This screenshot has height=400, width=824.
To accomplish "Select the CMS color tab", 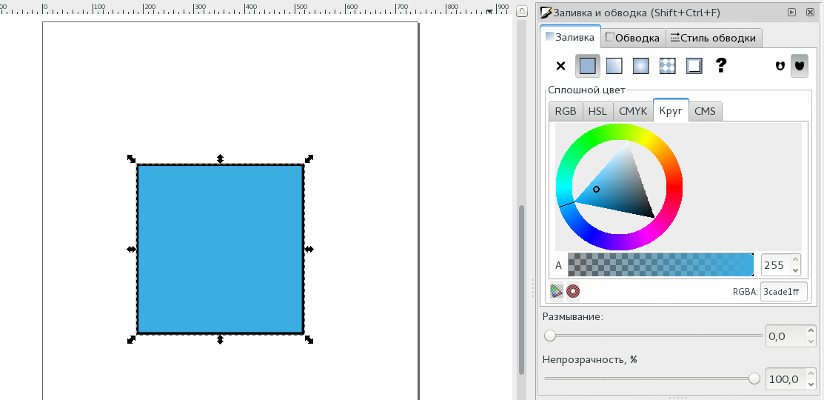I will [705, 111].
